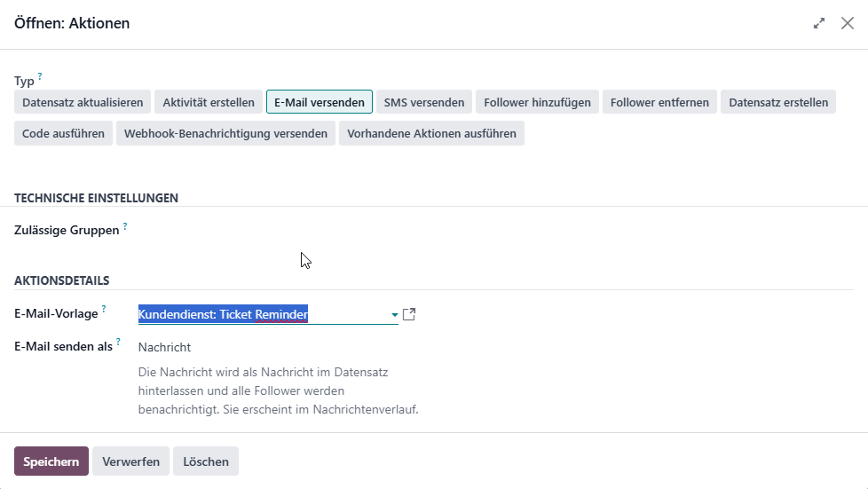Close the Aktionen dialog

[847, 23]
